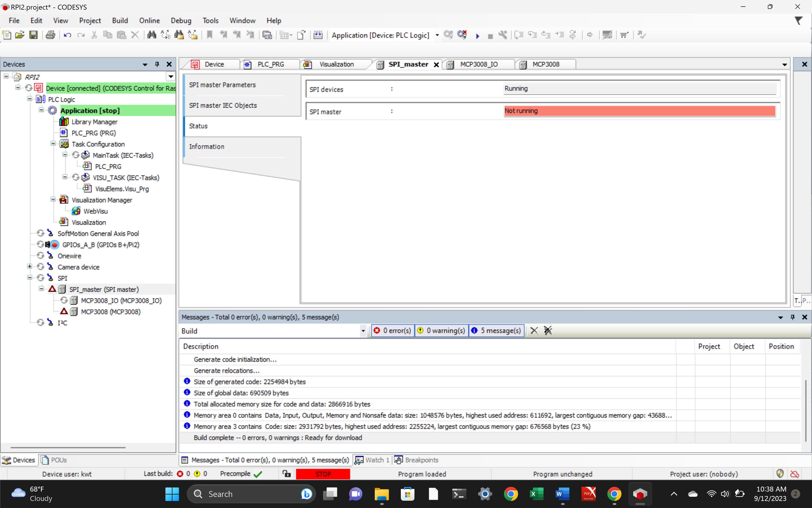Click the Windows Start button
This screenshot has width=812, height=508.
172,494
